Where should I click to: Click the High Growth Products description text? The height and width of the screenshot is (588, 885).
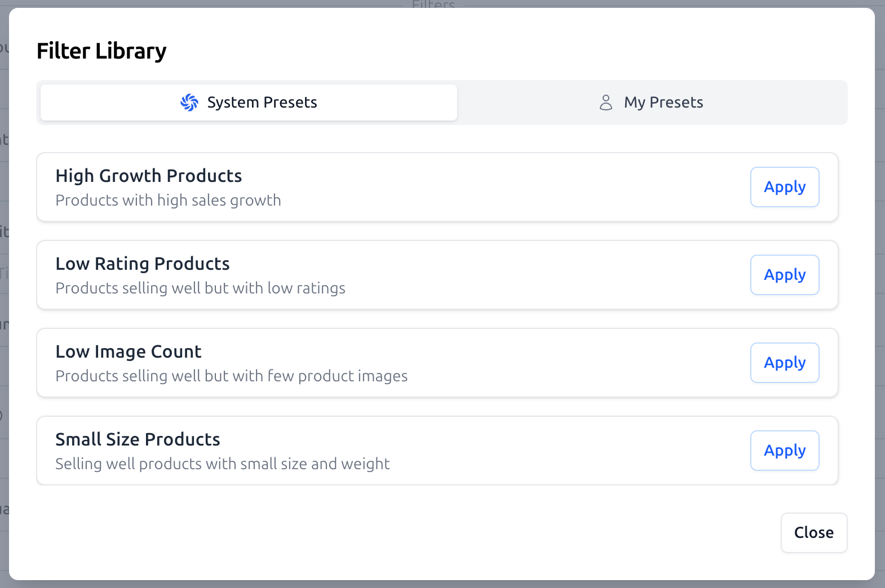point(168,200)
